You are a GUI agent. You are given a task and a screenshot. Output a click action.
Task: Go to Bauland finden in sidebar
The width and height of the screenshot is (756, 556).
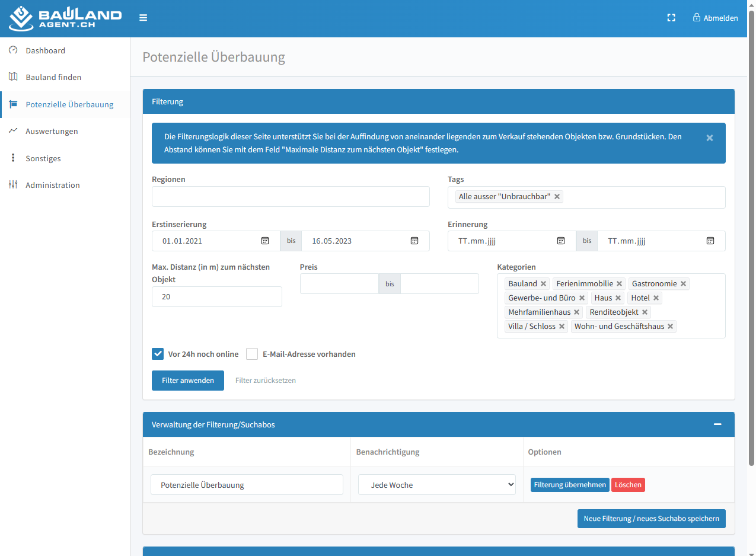click(53, 77)
